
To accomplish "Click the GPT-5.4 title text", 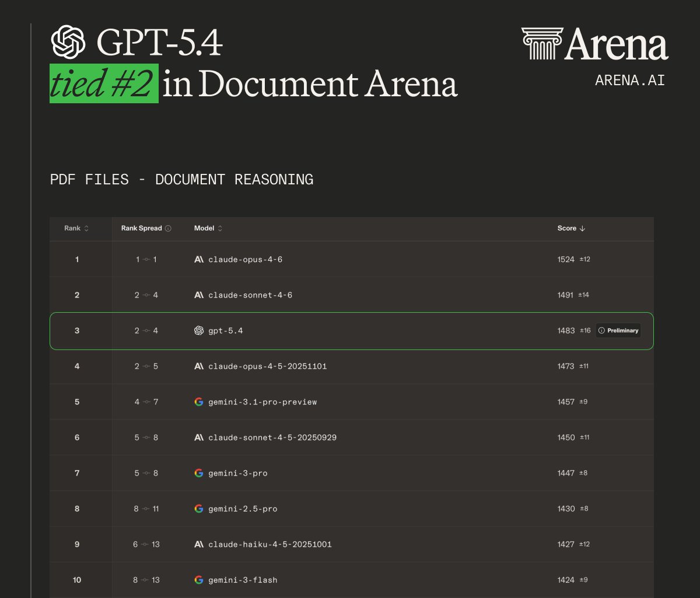I will tap(159, 43).
